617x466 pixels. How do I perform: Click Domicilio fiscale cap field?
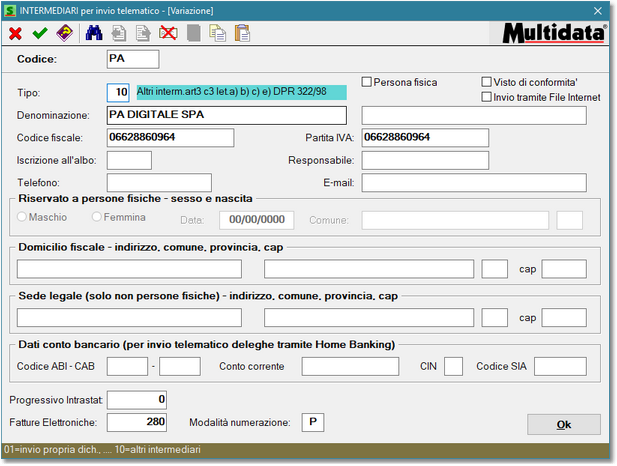click(x=564, y=269)
